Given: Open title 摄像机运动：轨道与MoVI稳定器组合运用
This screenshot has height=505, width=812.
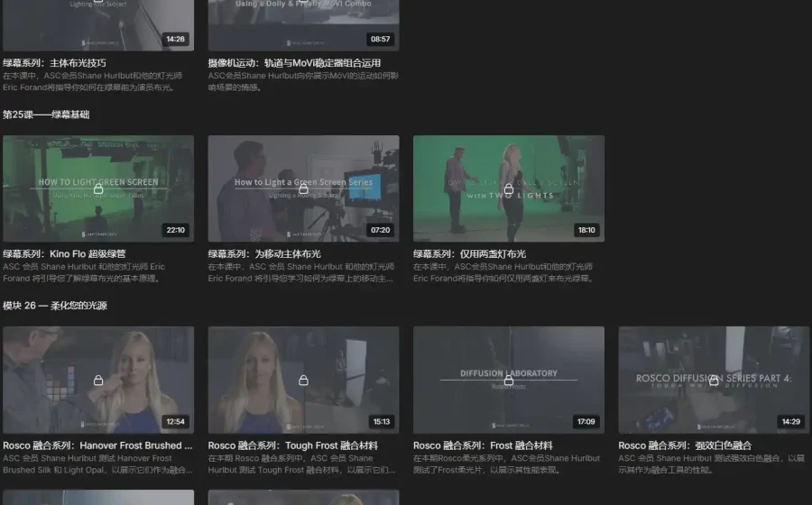Looking at the screenshot, I should (x=295, y=63).
